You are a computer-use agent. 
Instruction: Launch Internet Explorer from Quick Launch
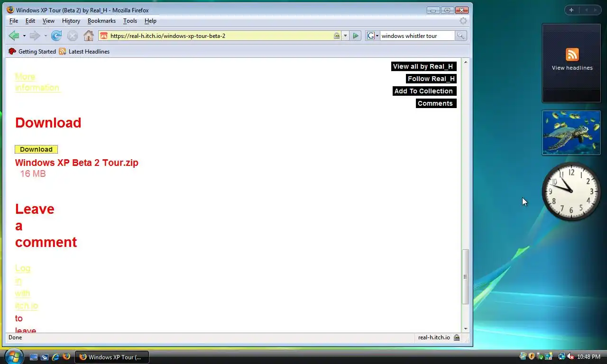tap(55, 357)
